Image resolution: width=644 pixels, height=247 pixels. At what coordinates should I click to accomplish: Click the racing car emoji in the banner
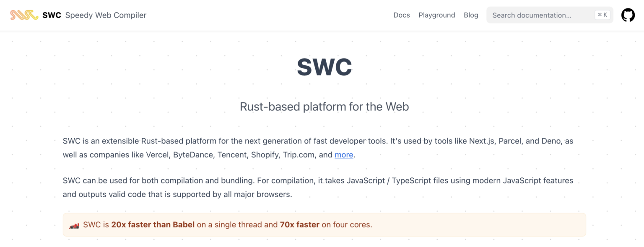coord(74,224)
